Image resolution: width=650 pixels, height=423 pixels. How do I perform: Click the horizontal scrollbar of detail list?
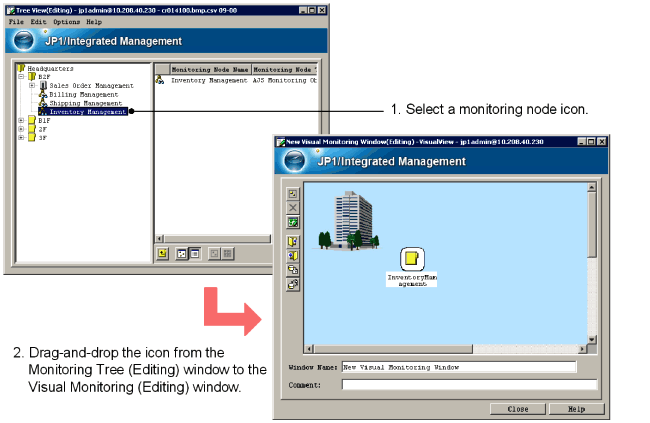[x=217, y=238]
